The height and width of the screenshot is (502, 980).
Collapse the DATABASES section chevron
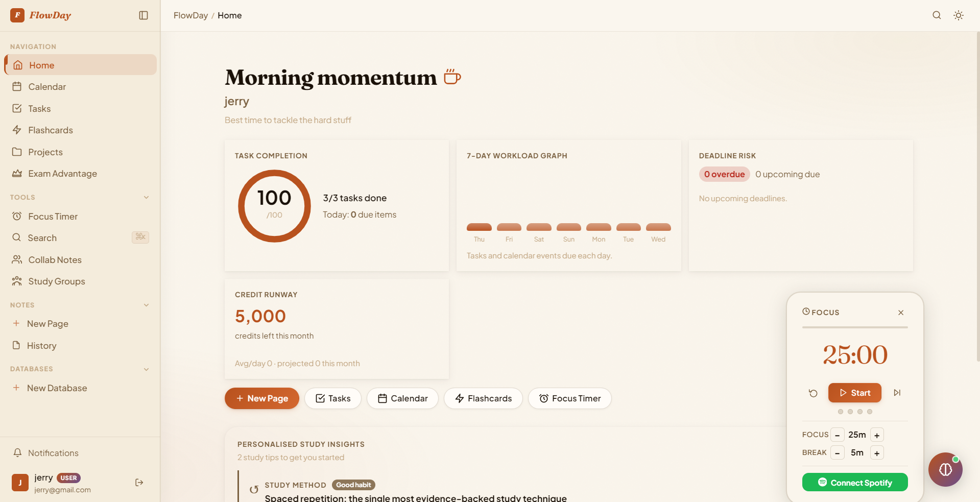(147, 369)
